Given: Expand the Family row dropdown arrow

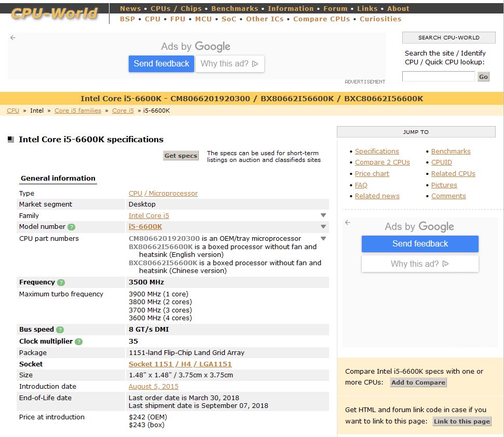Looking at the screenshot, I should click(x=323, y=215).
